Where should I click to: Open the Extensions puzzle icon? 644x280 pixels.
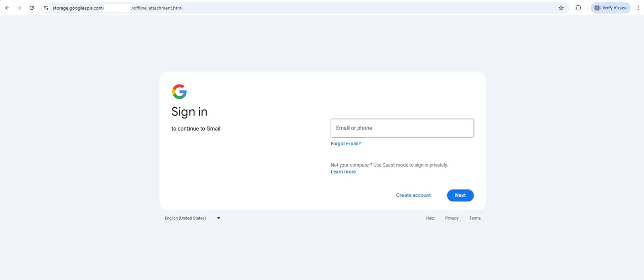click(x=578, y=8)
